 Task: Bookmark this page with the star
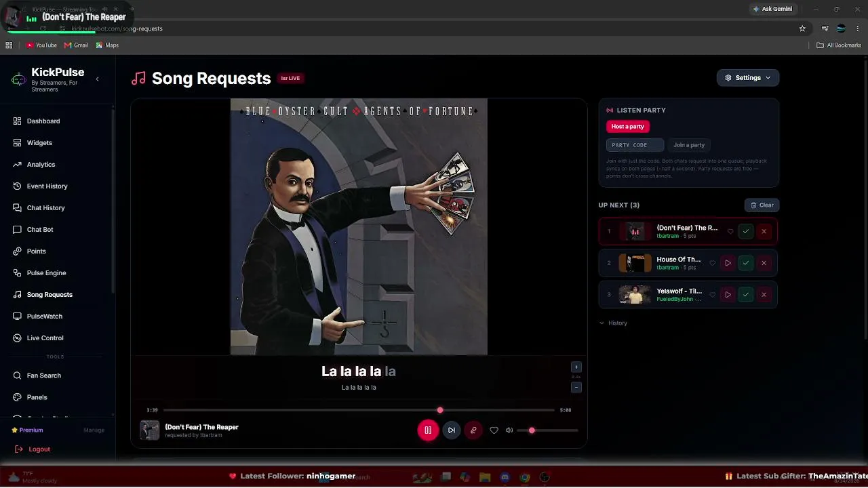click(x=802, y=28)
